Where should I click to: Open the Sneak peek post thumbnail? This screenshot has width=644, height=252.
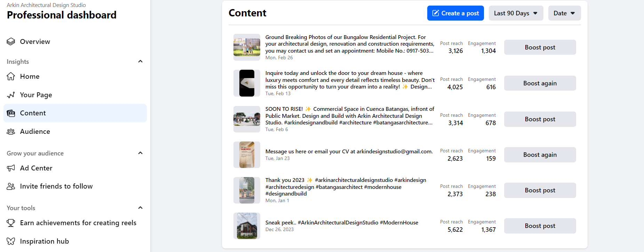[247, 226]
